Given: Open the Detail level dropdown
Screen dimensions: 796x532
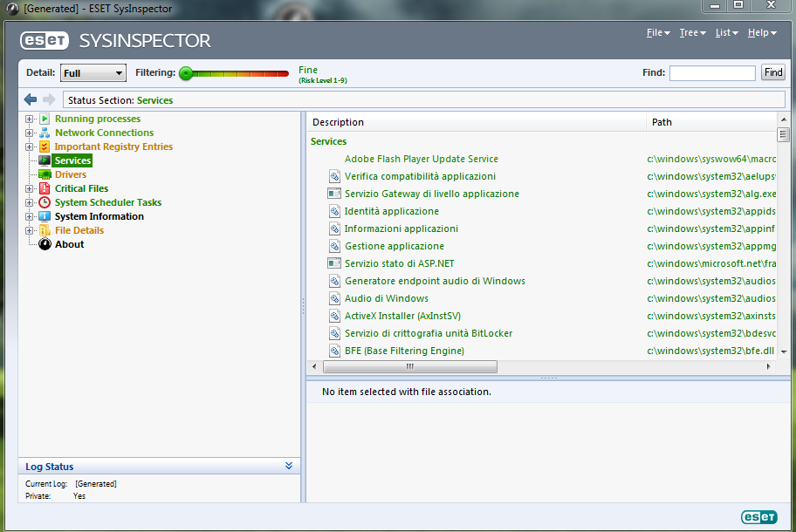Looking at the screenshot, I should pos(93,73).
